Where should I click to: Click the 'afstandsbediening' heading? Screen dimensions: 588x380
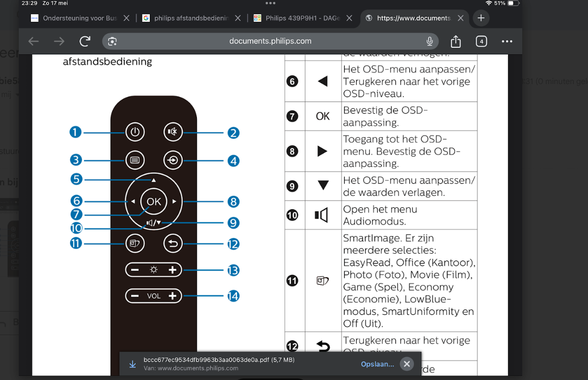tap(107, 62)
